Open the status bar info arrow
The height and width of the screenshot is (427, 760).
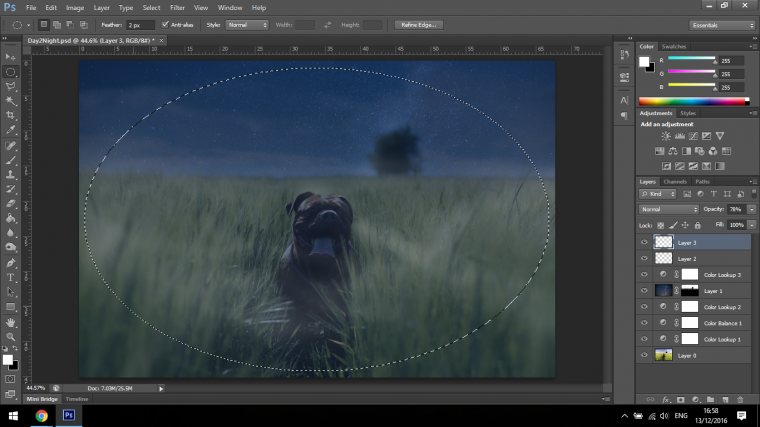pos(161,388)
